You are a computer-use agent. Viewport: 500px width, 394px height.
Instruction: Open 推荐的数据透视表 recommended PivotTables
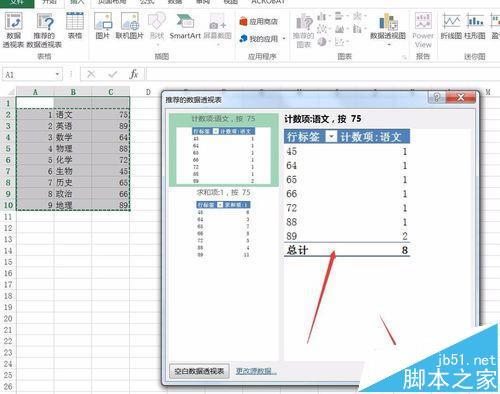coord(44,30)
